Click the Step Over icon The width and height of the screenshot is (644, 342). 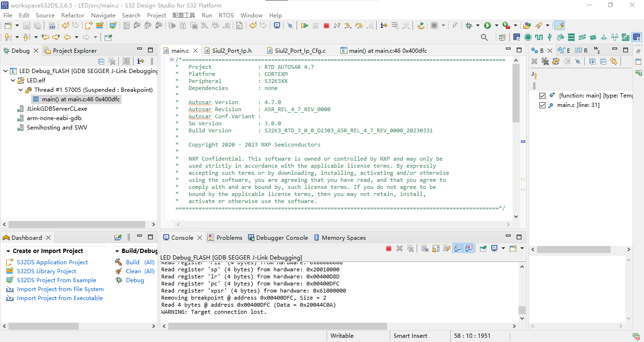click(359, 25)
